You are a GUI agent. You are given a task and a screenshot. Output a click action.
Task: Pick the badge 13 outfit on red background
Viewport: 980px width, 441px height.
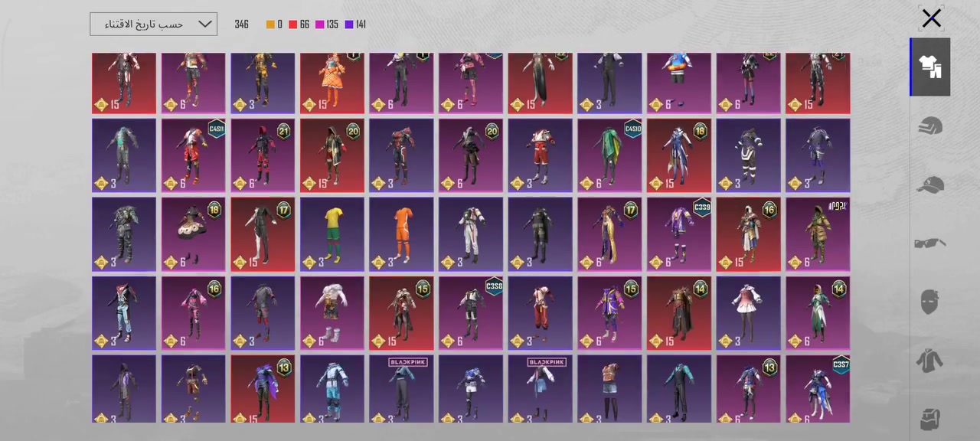coord(263,389)
